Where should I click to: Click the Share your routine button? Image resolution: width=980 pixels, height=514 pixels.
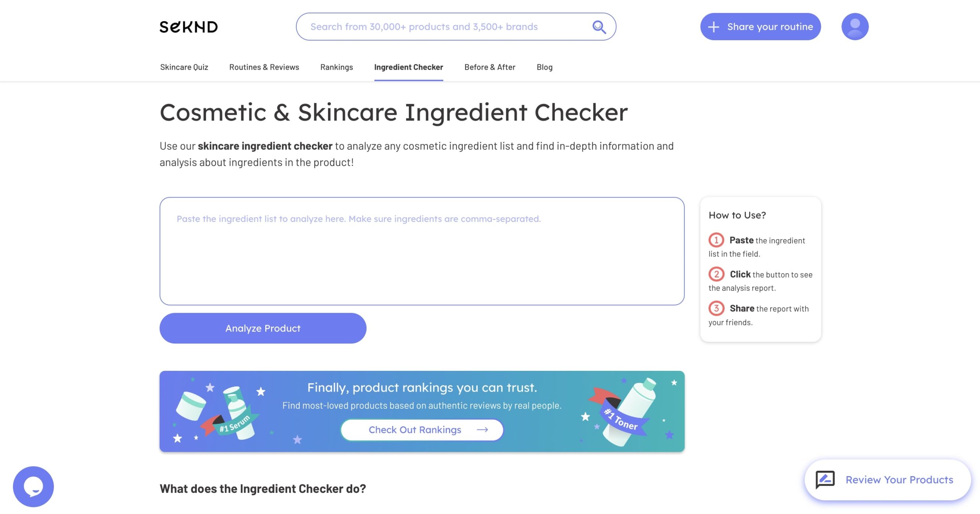click(760, 26)
